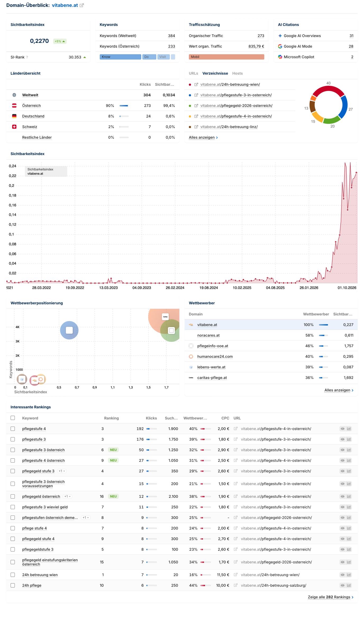Expand the +1 dropdown next to pflegegeld stufe 3

pos(62,471)
